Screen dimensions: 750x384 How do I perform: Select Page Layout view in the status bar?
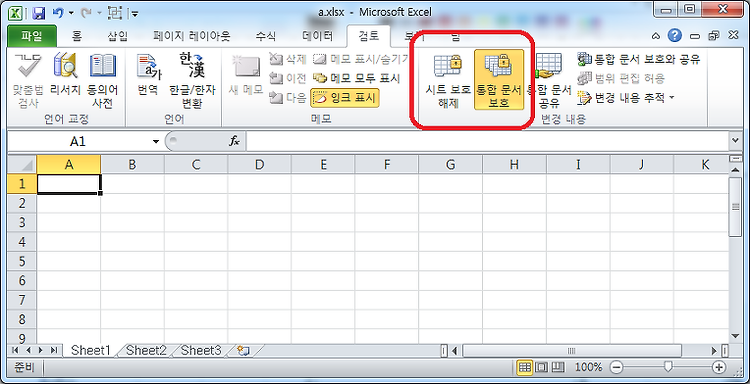click(x=541, y=367)
